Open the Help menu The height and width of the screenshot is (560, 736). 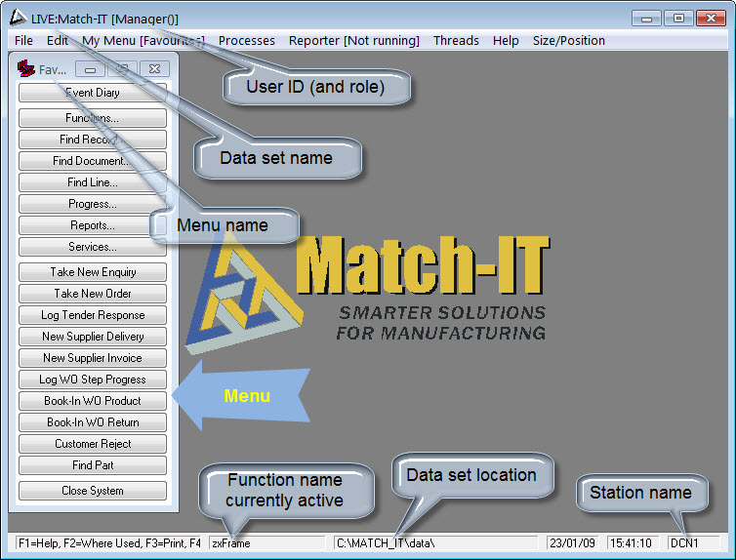click(x=506, y=41)
